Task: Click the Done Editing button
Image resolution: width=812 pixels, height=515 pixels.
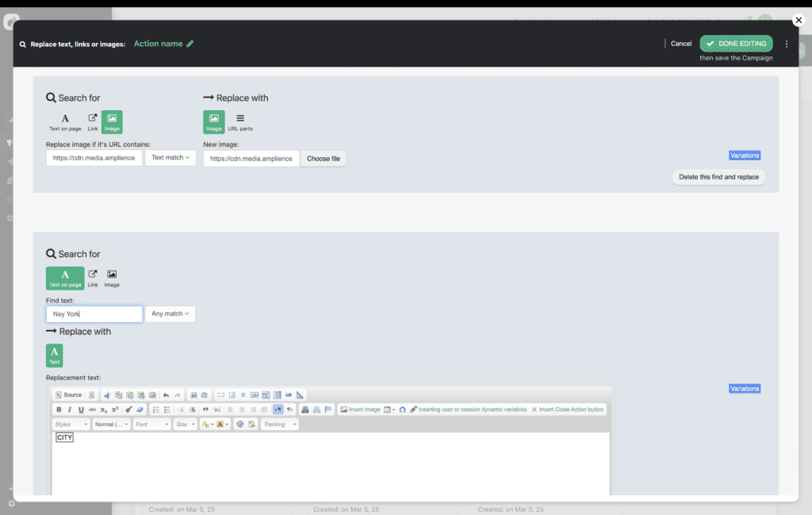Action: point(736,44)
